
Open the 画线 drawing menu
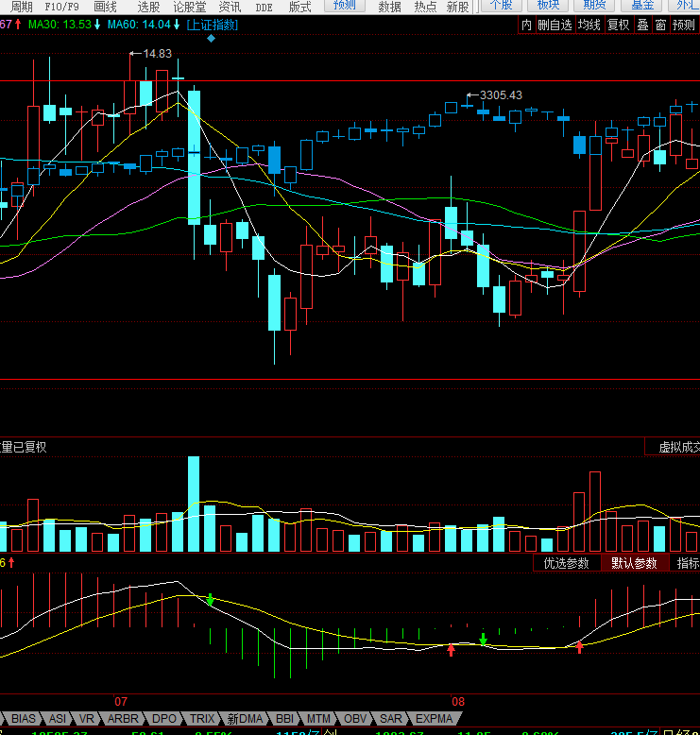click(105, 7)
